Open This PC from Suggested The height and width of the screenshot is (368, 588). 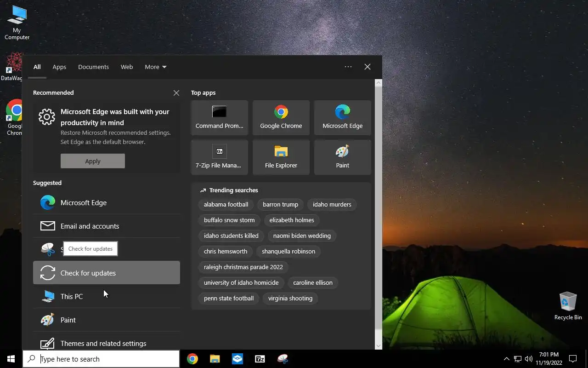[x=107, y=296]
